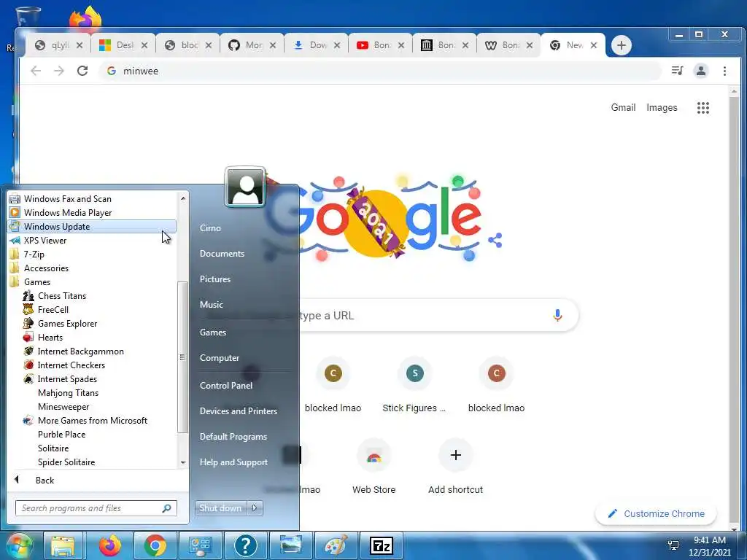
Task: Click the Shut down button
Action: pyautogui.click(x=220, y=508)
